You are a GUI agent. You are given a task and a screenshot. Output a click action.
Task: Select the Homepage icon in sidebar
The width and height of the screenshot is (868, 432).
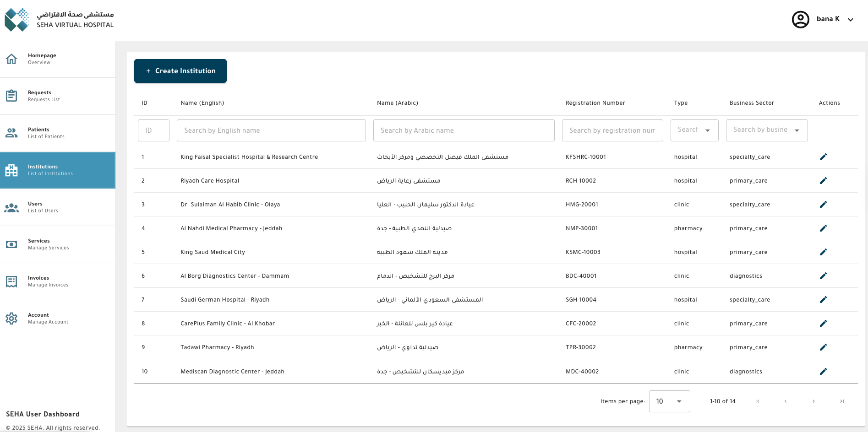pyautogui.click(x=11, y=59)
